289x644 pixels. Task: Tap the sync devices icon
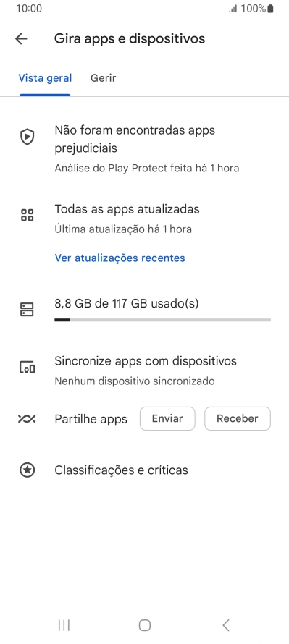[27, 367]
